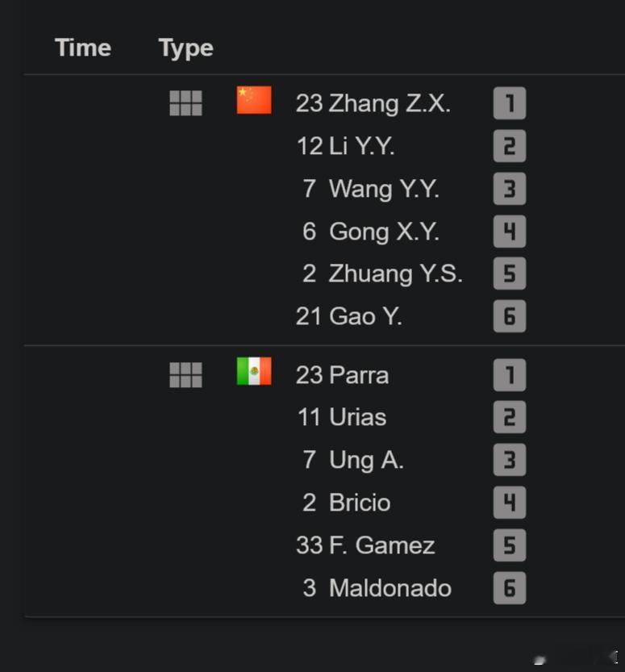Click the China flag icon

click(254, 100)
